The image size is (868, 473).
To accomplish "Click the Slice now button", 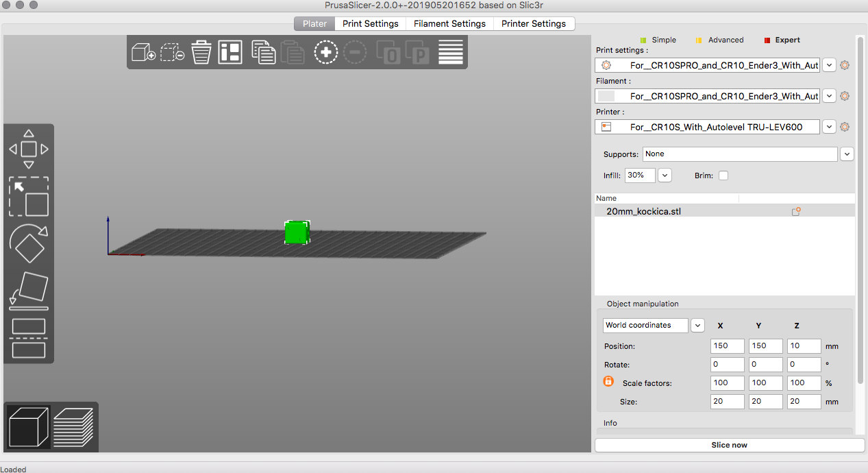I will [730, 445].
